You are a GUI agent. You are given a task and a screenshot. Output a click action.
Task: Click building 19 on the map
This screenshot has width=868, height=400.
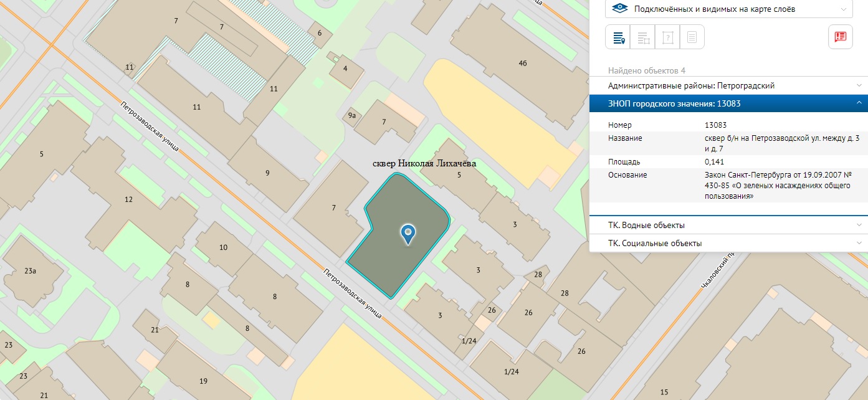[203, 381]
